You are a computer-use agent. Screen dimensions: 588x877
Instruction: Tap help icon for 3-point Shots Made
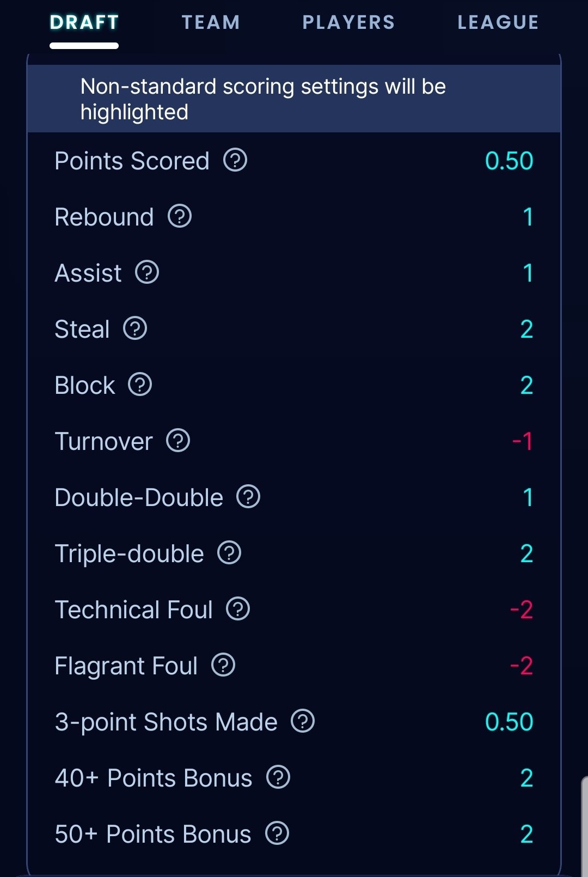[x=303, y=721]
